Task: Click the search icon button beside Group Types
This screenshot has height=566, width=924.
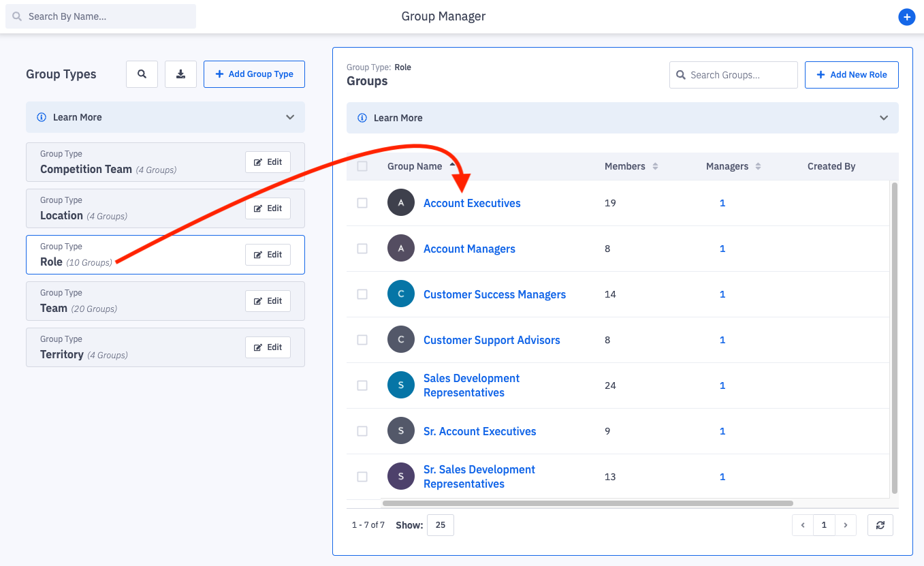Action: [142, 74]
